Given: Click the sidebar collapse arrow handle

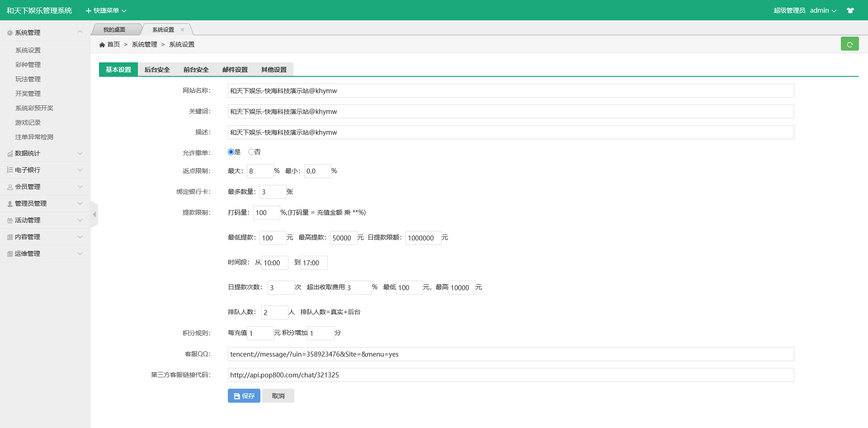Looking at the screenshot, I should pyautogui.click(x=94, y=215).
